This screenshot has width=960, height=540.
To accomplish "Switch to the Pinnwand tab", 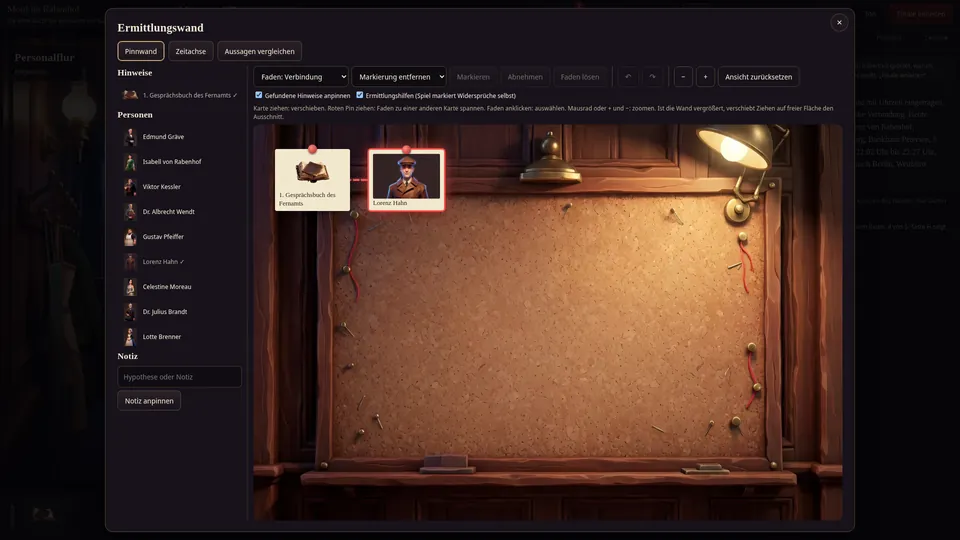I will coord(141,51).
